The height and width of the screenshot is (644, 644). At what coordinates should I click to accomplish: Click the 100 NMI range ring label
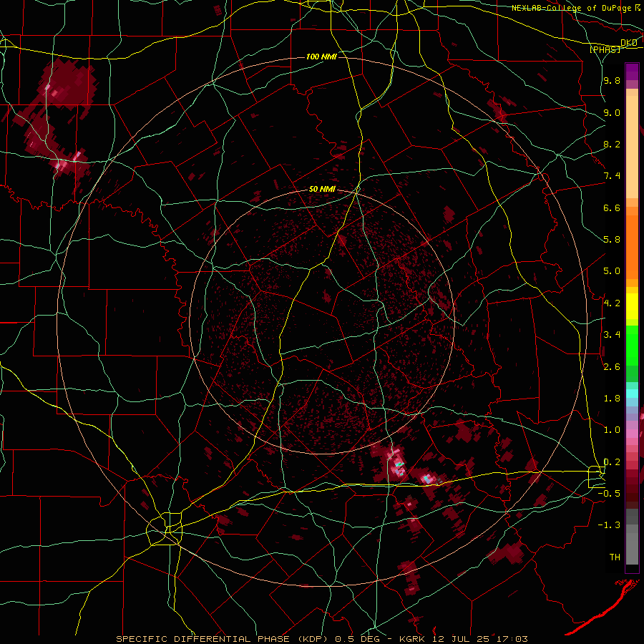click(x=321, y=57)
